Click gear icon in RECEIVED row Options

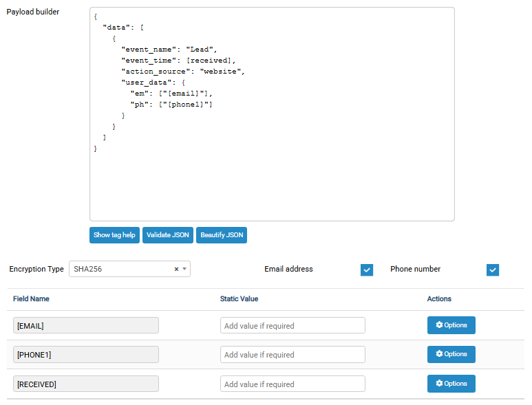click(x=439, y=383)
